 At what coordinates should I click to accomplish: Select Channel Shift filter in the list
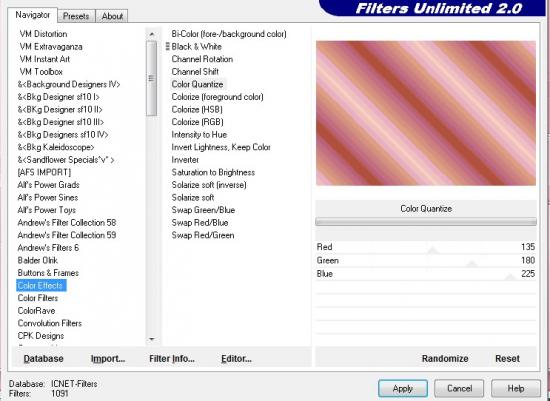click(x=195, y=72)
